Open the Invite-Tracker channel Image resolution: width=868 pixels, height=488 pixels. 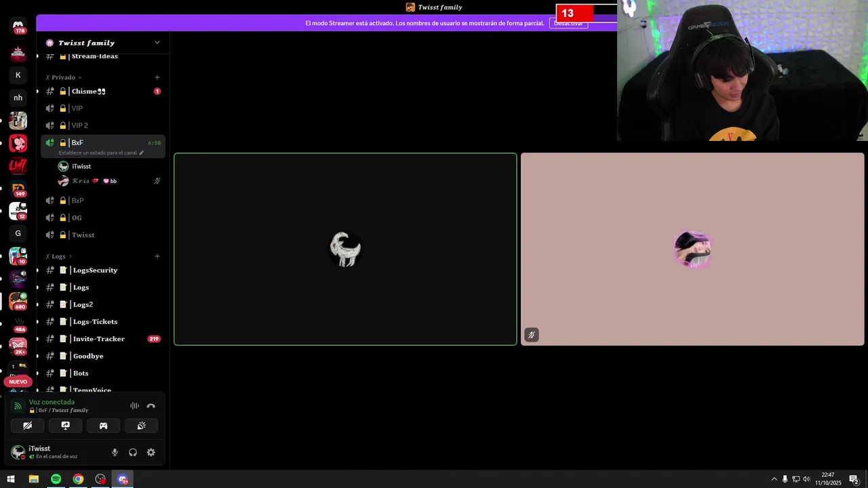point(103,339)
